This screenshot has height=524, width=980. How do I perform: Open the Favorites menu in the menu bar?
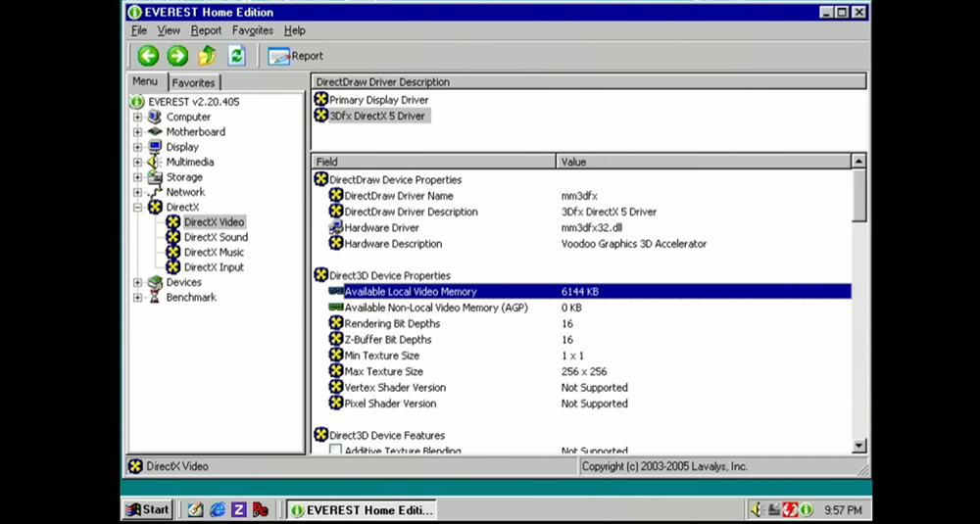(x=253, y=30)
